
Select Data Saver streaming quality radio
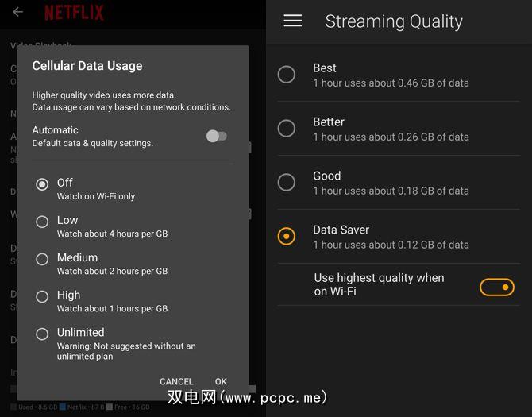[x=287, y=236]
